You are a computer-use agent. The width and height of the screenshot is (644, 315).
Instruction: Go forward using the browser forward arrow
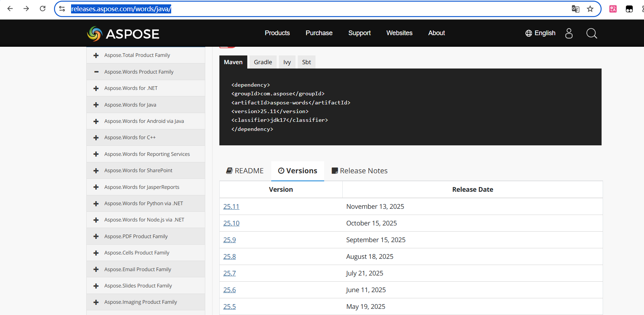click(26, 9)
